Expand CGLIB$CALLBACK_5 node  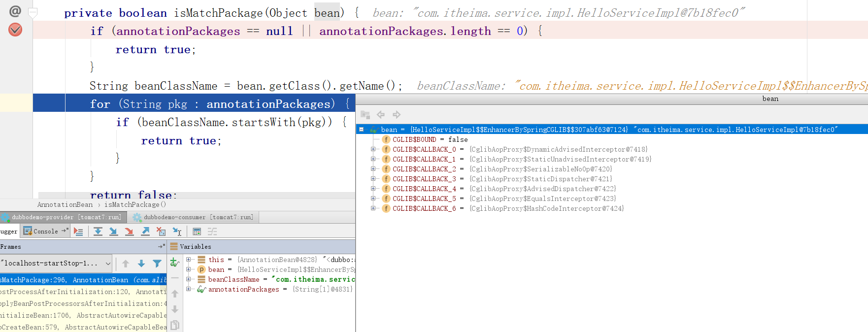(x=373, y=199)
